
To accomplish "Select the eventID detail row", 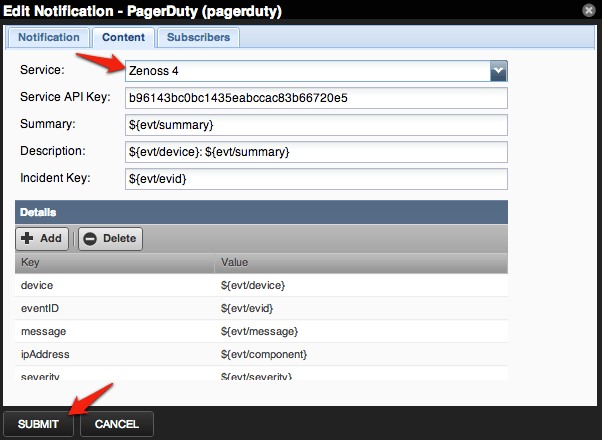I will (260, 308).
